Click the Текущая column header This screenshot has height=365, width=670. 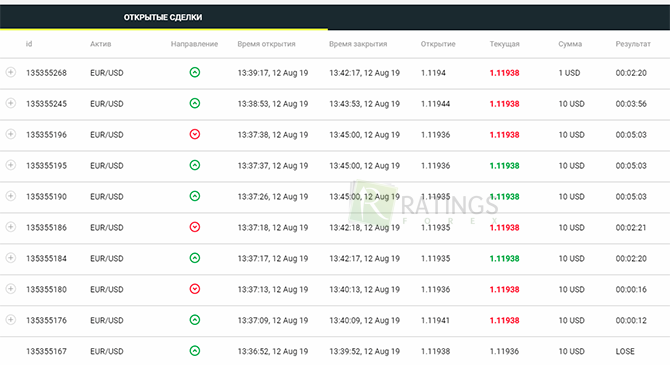(x=505, y=44)
